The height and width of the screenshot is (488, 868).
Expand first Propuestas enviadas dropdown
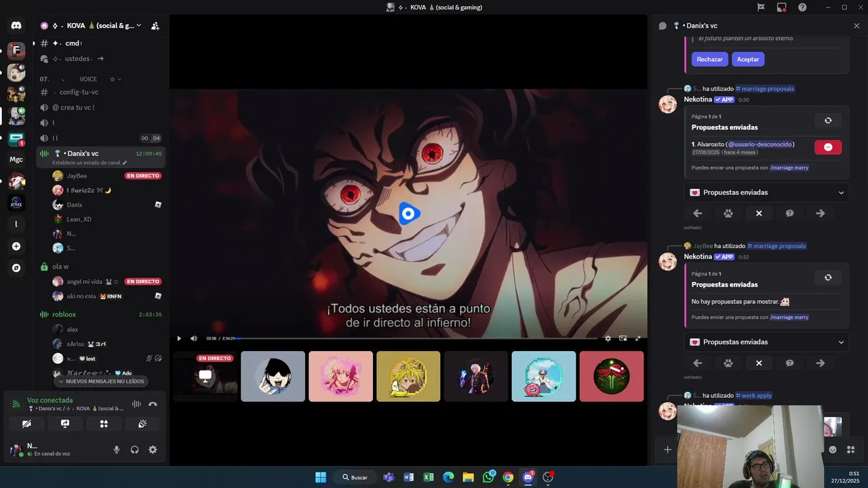[x=766, y=192]
